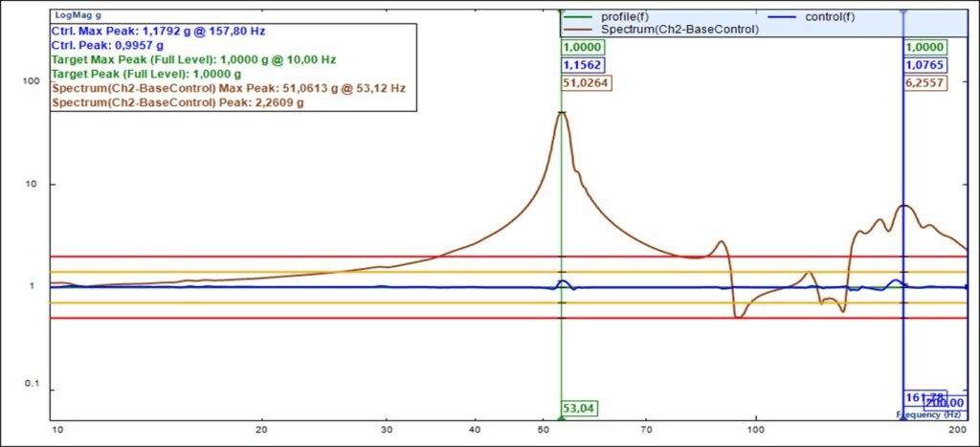Click the 1,1562 control value at green cursor

pos(583,65)
